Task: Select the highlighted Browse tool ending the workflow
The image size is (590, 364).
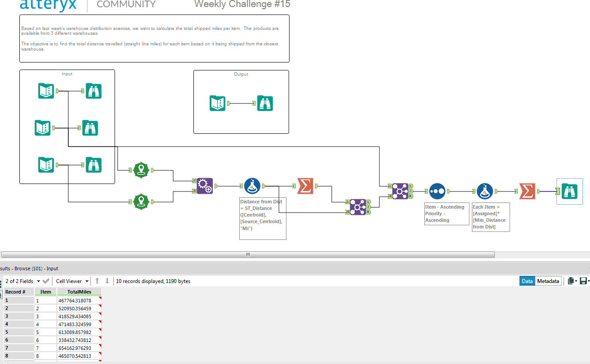Action: [x=569, y=191]
